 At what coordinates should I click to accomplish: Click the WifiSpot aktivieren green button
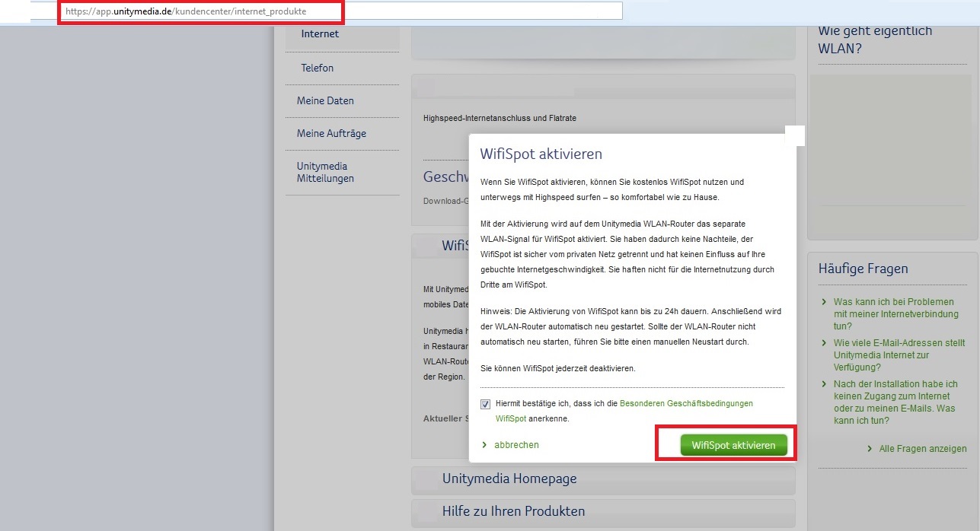coord(733,446)
